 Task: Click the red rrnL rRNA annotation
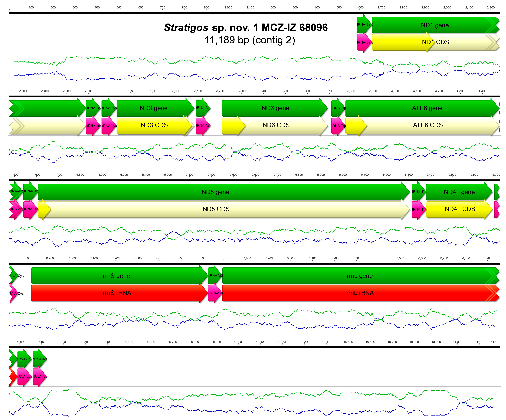360,293
